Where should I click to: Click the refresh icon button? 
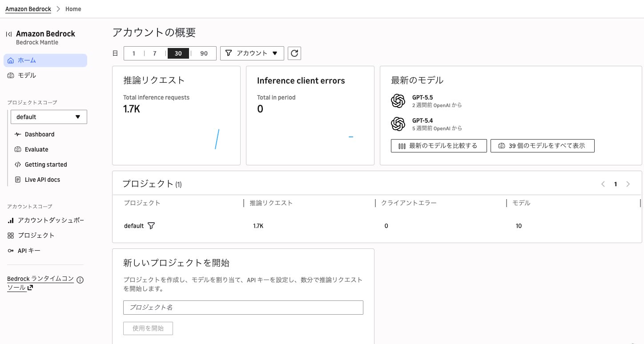coord(294,53)
